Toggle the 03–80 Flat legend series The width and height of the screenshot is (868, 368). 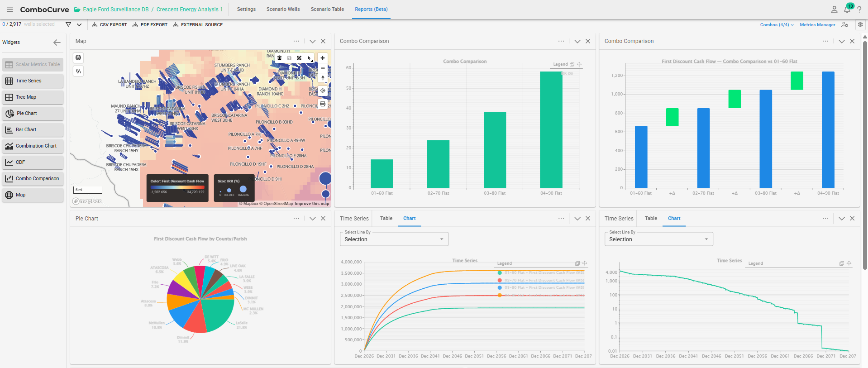tap(541, 287)
